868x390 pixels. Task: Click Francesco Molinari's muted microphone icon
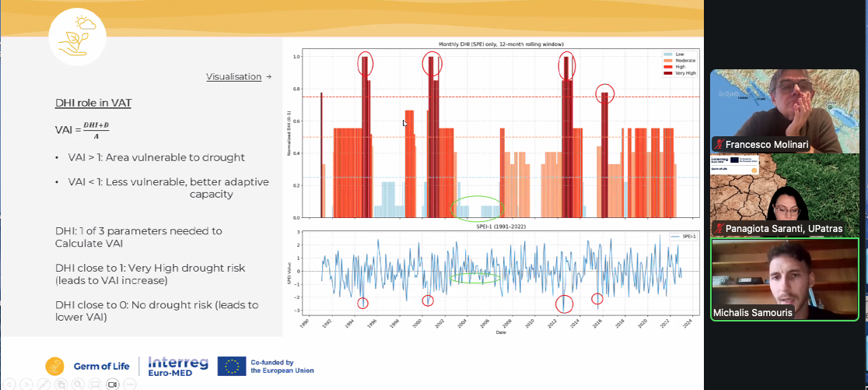(718, 144)
